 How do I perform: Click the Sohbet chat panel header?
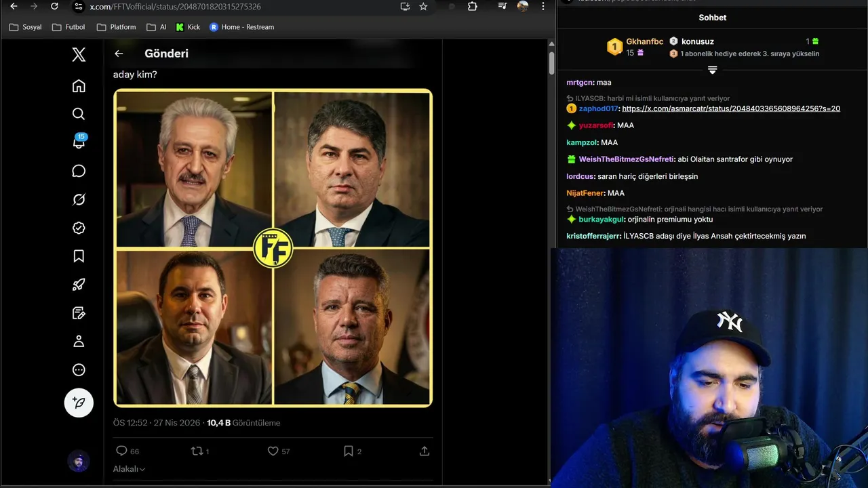(712, 18)
